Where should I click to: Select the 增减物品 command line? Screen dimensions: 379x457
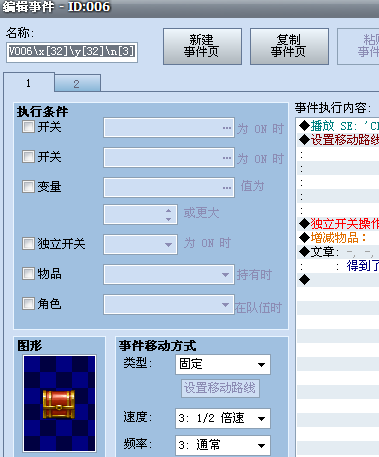338,238
